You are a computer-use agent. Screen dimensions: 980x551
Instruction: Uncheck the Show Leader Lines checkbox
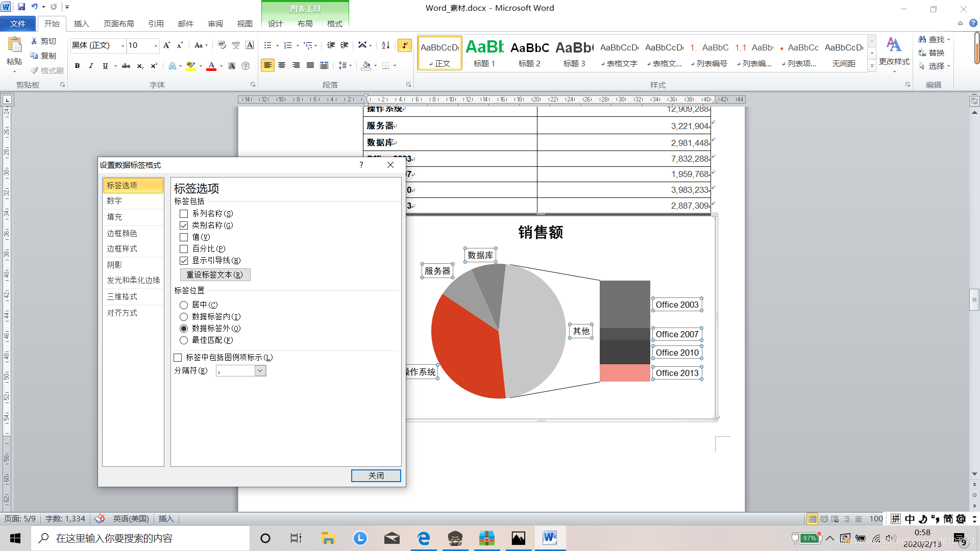[184, 261]
